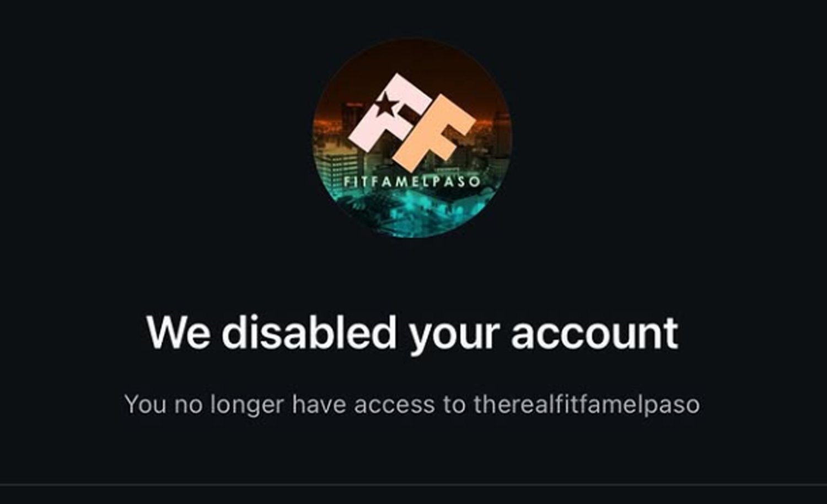
Task: Click the "You no longer" message text
Action: pos(412,404)
